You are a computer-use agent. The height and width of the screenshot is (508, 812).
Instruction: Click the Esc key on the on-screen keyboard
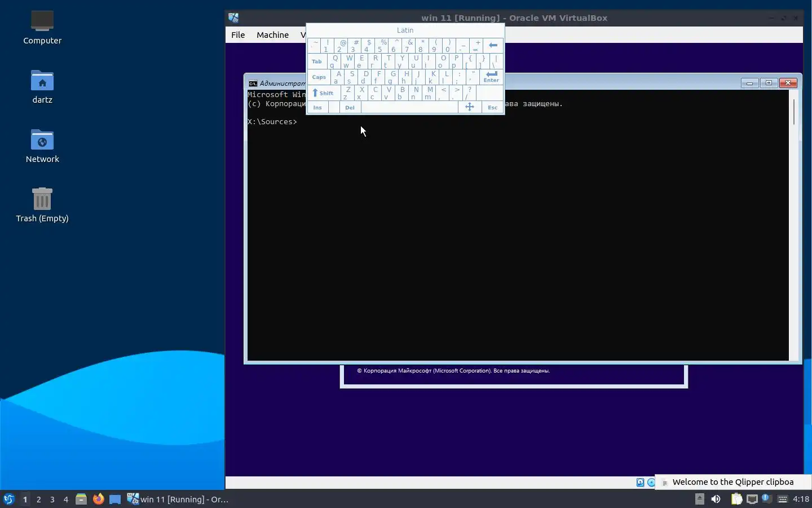[x=493, y=107]
